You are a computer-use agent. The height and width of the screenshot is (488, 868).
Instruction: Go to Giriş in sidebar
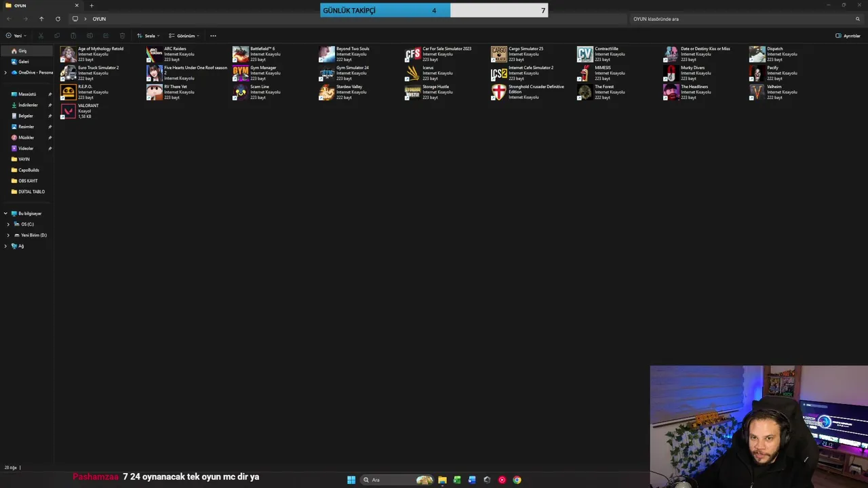click(27, 51)
